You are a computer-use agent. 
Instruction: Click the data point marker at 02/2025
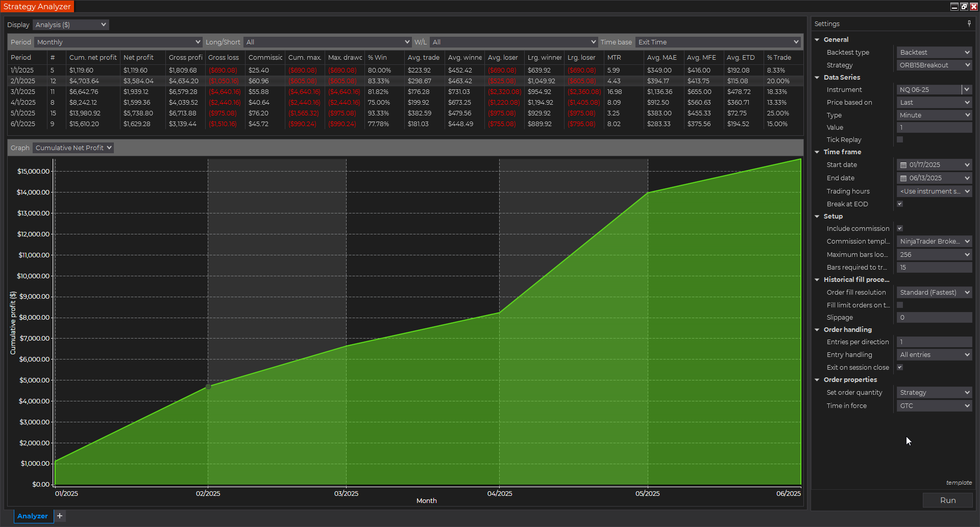[208, 387]
